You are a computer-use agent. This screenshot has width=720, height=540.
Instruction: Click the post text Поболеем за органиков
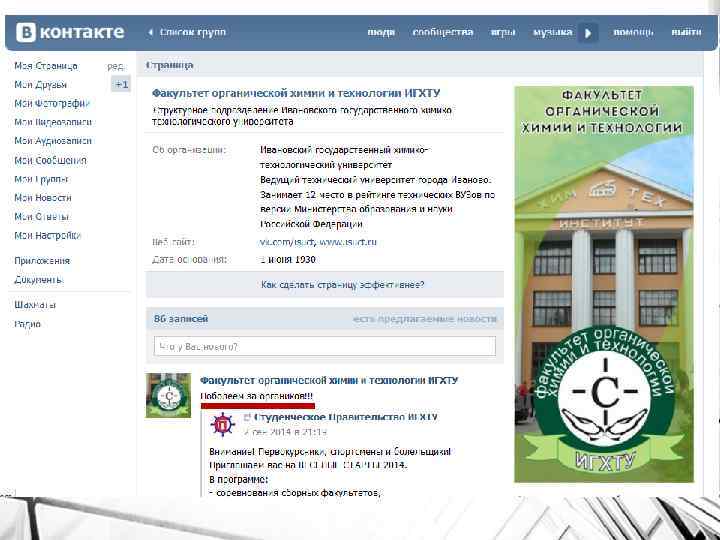tap(257, 396)
